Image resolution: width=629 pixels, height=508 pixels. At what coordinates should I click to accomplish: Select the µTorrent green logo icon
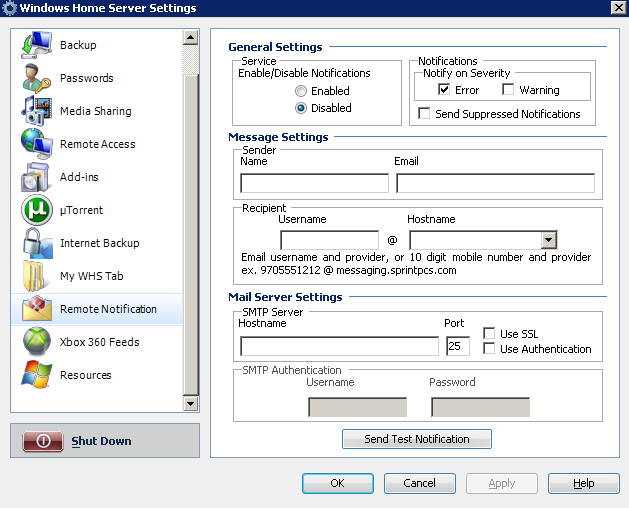tap(37, 210)
